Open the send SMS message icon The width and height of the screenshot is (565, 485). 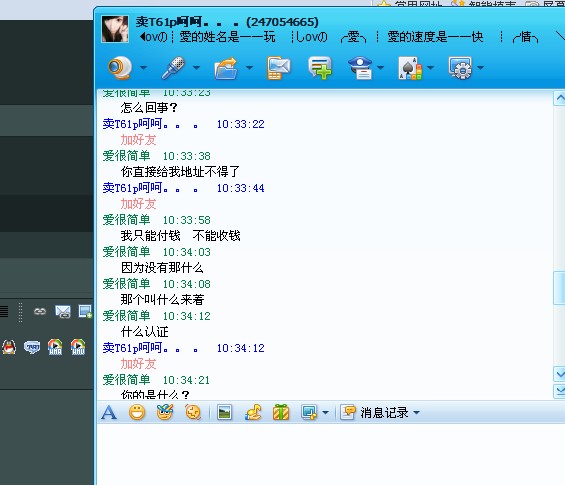279,68
